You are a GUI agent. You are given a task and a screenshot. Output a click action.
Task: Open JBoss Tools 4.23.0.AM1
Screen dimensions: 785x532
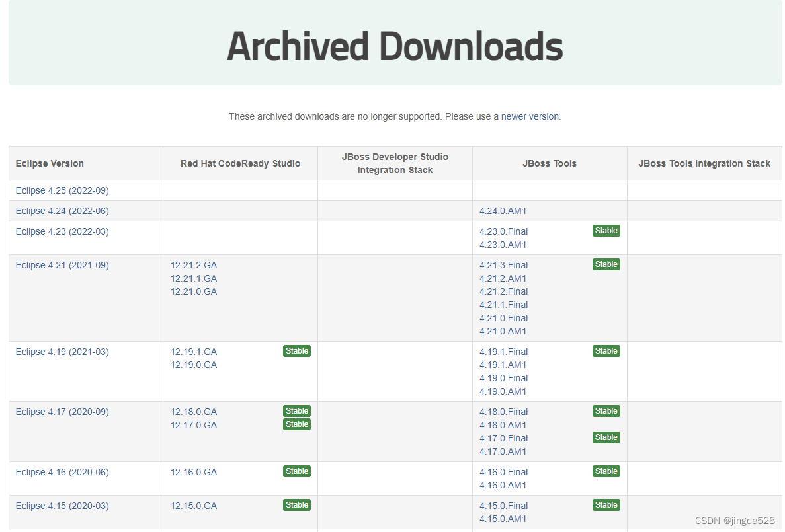[503, 245]
